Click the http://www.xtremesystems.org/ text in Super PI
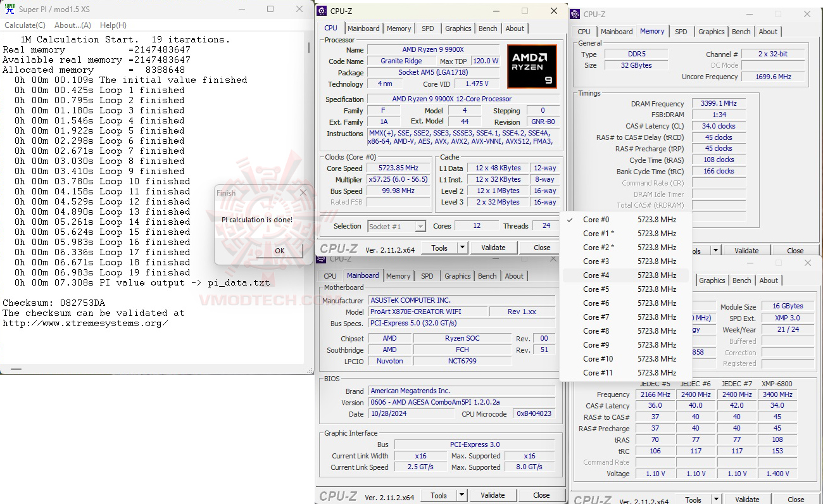The width and height of the screenshot is (823, 504). (85, 323)
